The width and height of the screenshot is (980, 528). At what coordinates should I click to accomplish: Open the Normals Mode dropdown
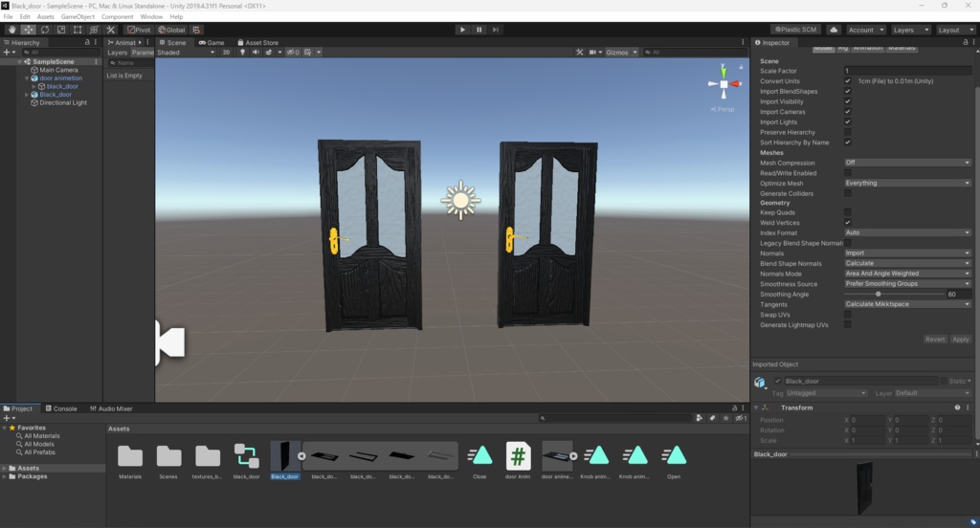[x=907, y=274]
